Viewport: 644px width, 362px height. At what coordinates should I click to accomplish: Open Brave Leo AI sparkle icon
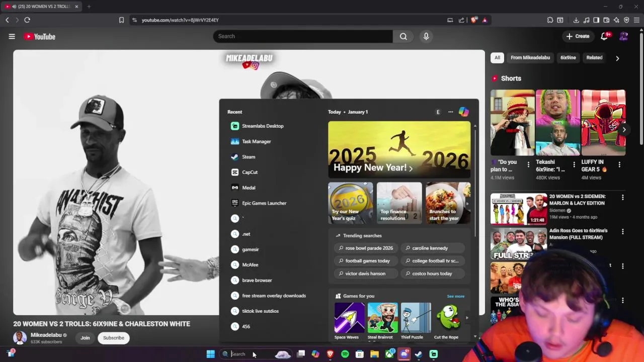pyautogui.click(x=616, y=20)
